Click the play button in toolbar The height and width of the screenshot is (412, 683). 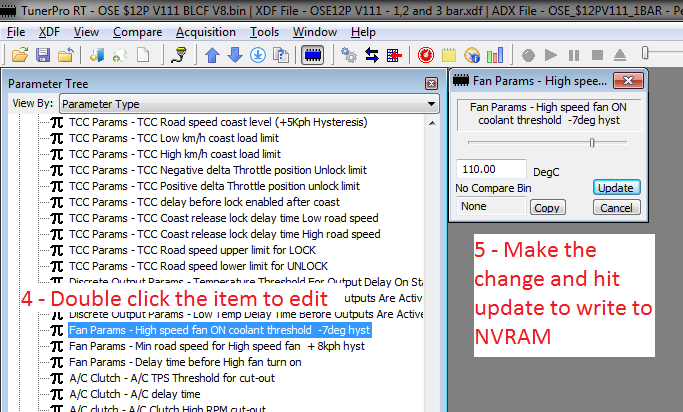[551, 55]
